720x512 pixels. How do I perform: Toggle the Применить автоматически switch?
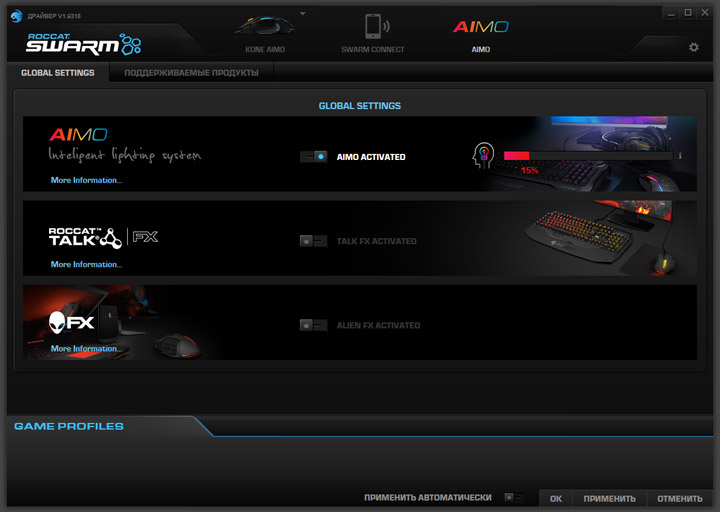[x=514, y=497]
